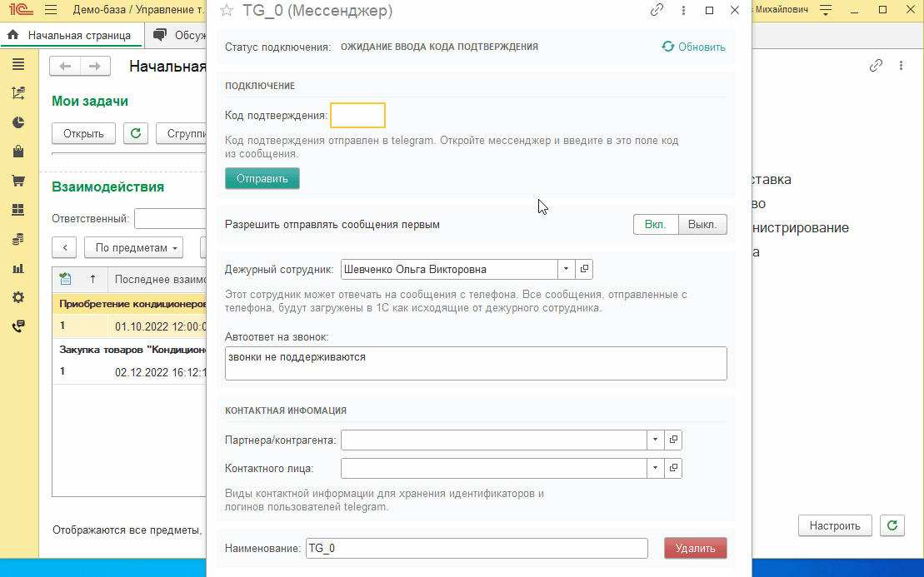
Task: Expand Дежурный сотрудник dropdown list
Action: (x=566, y=269)
